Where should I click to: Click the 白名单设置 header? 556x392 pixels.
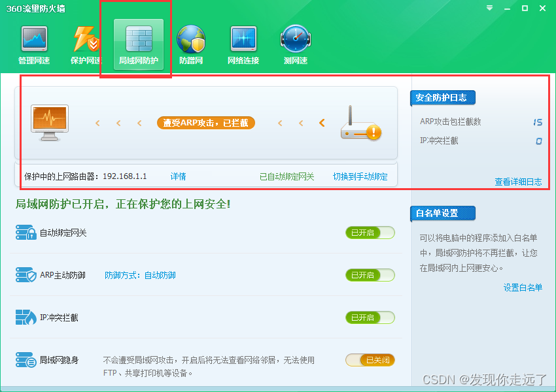pyautogui.click(x=443, y=214)
